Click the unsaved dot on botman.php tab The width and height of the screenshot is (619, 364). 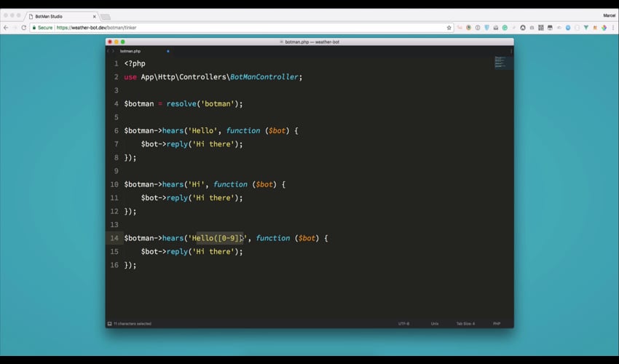tap(167, 51)
